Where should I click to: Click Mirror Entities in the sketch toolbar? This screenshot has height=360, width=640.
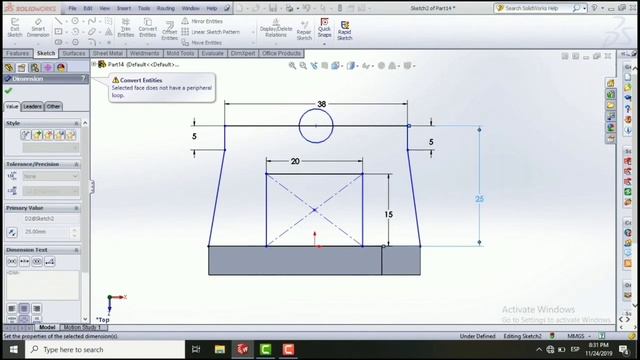pyautogui.click(x=202, y=21)
